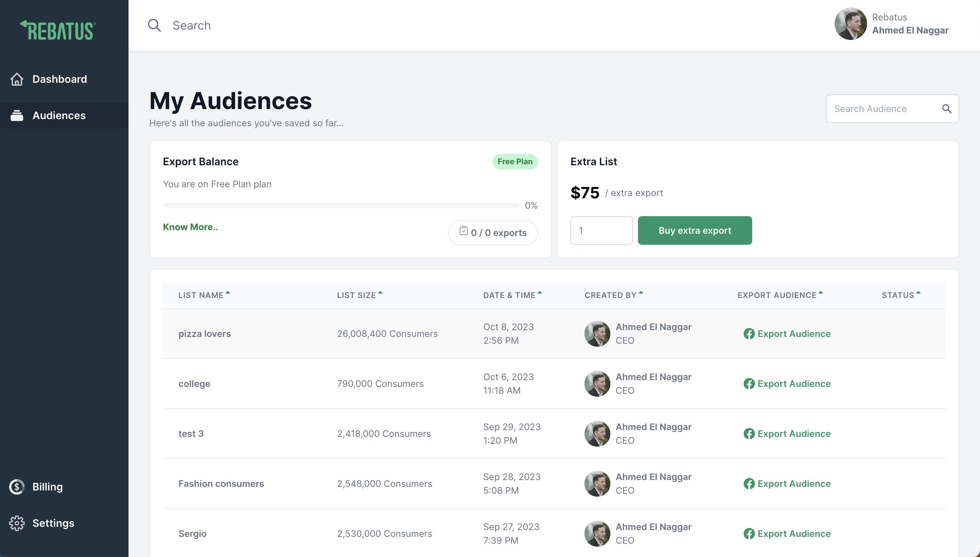Click the Billing dollar icon

(17, 487)
